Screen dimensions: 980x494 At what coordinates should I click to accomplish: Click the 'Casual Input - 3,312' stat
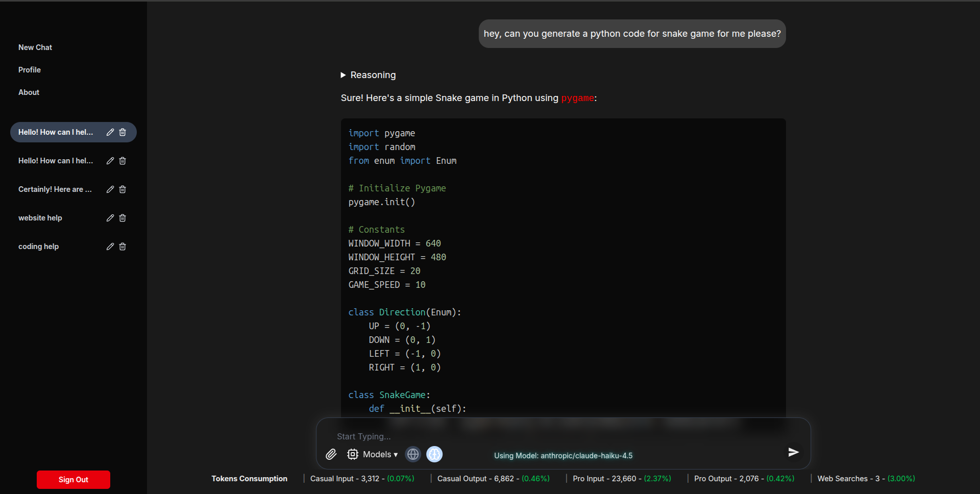pos(362,479)
